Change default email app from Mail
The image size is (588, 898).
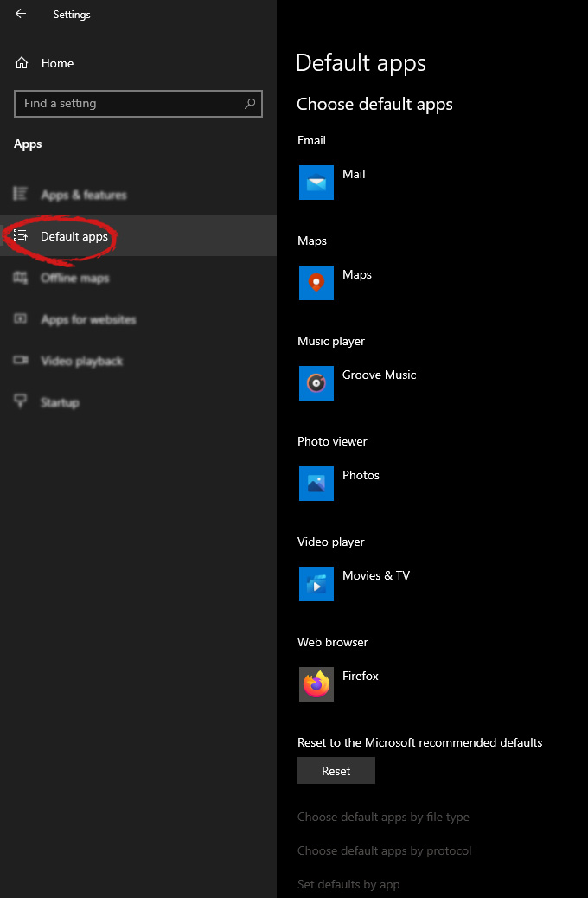[x=354, y=174]
